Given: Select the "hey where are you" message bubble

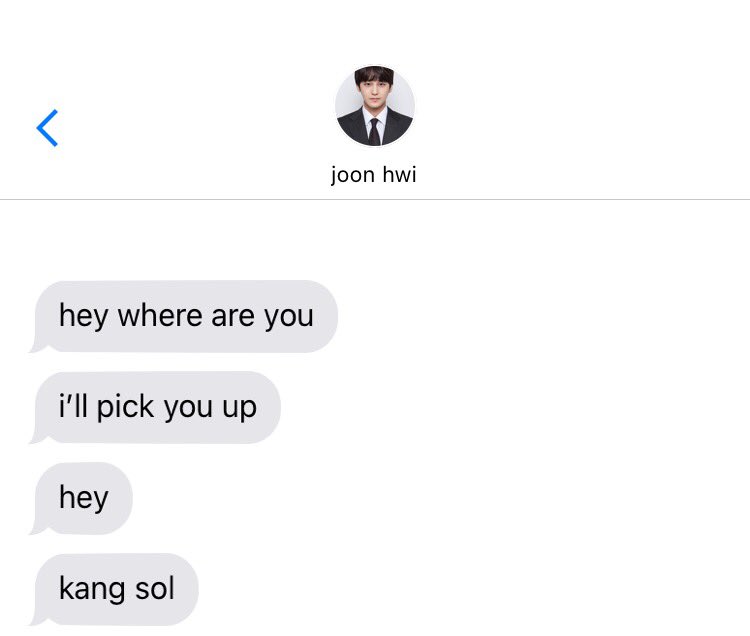Looking at the screenshot, I should click(184, 317).
